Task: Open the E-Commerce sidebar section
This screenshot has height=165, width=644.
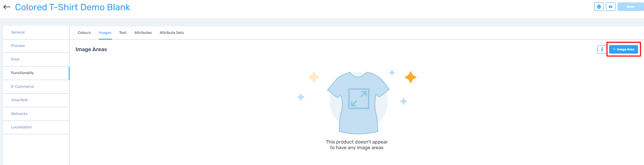Action: [23, 86]
